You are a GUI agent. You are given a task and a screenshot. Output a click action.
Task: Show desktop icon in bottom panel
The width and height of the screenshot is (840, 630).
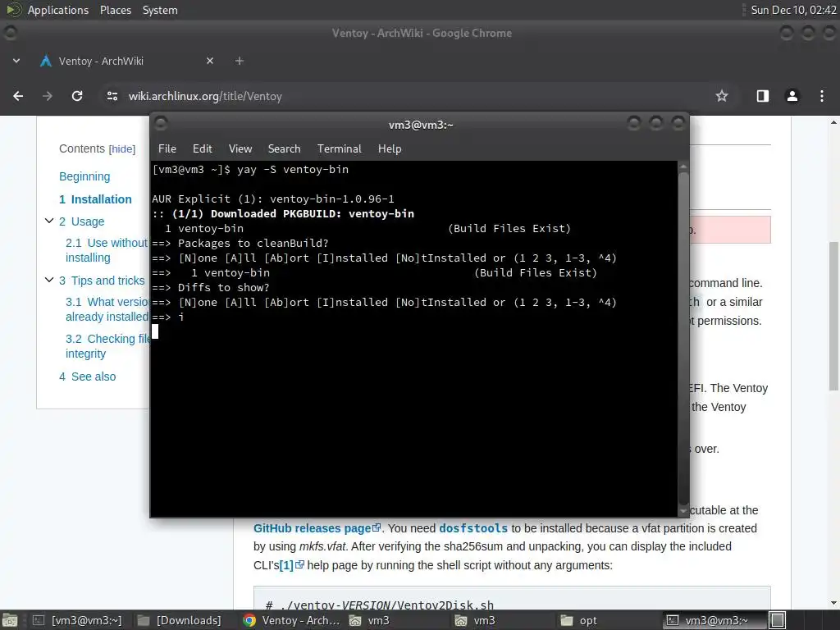coord(10,620)
